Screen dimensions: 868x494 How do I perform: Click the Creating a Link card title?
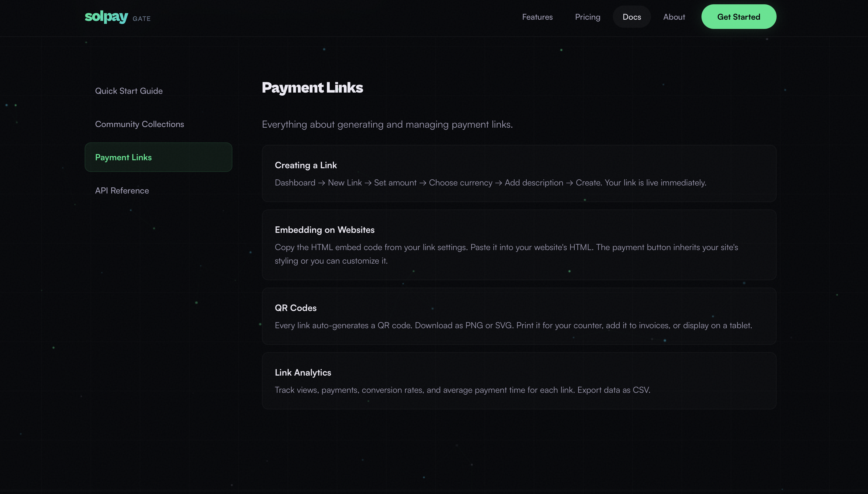coord(306,165)
